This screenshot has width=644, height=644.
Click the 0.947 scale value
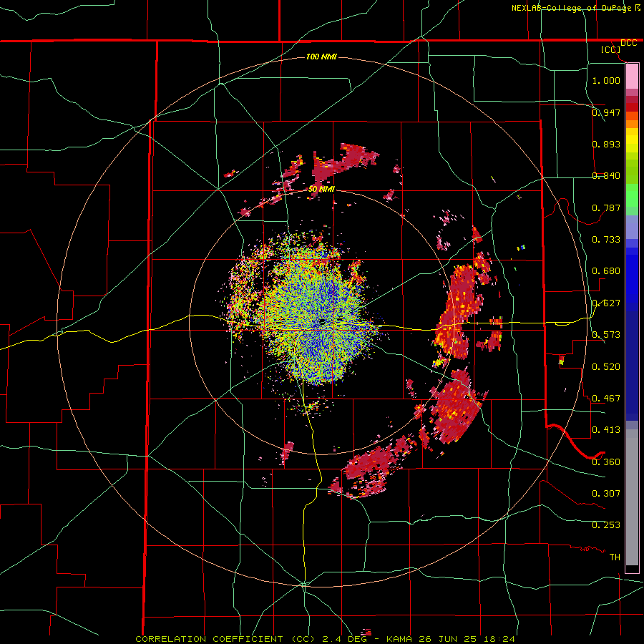tap(606, 112)
